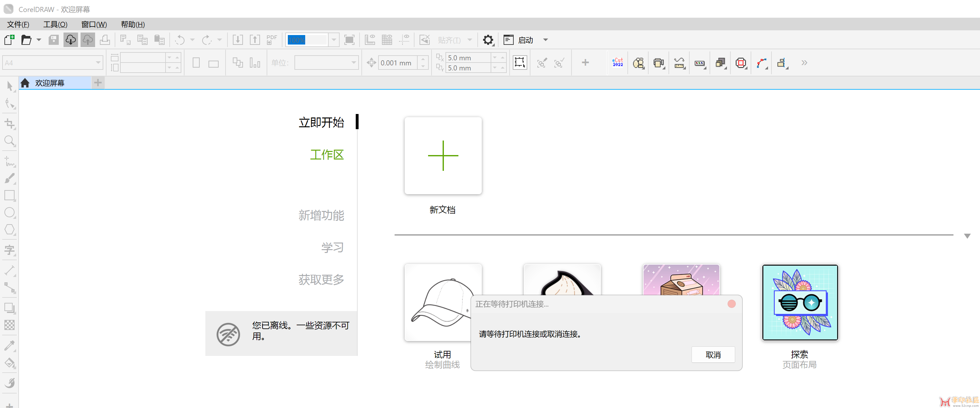Click the Open folder toolbar icon
Screen dimensions: 980x408
pyautogui.click(x=26, y=39)
